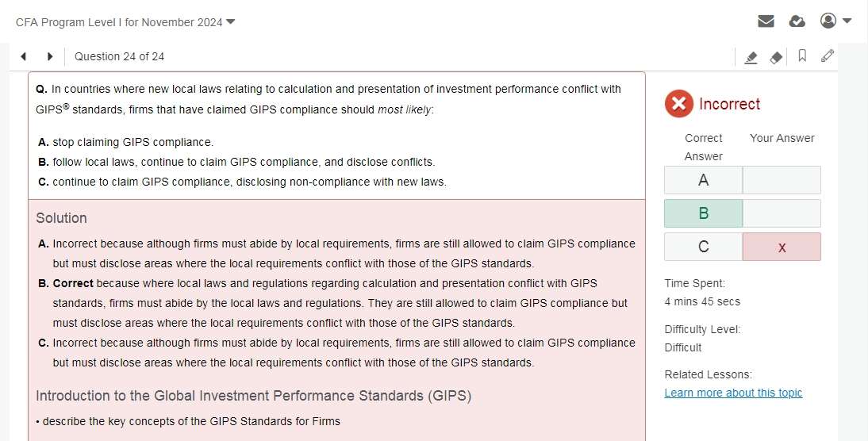Select the eraser tool
The height and width of the screenshot is (441, 868).
coord(776,57)
